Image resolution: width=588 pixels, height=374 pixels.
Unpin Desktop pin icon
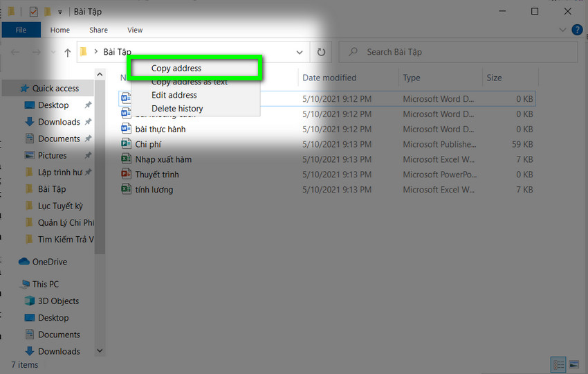point(88,105)
